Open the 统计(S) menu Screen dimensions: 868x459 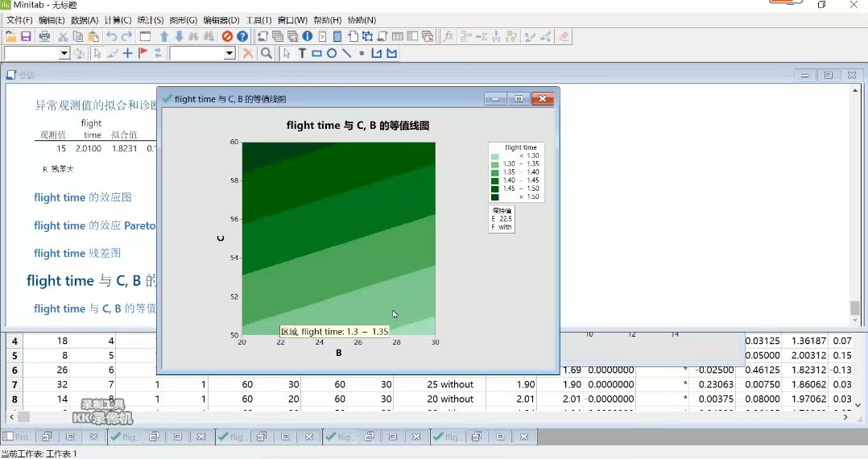coord(151,20)
